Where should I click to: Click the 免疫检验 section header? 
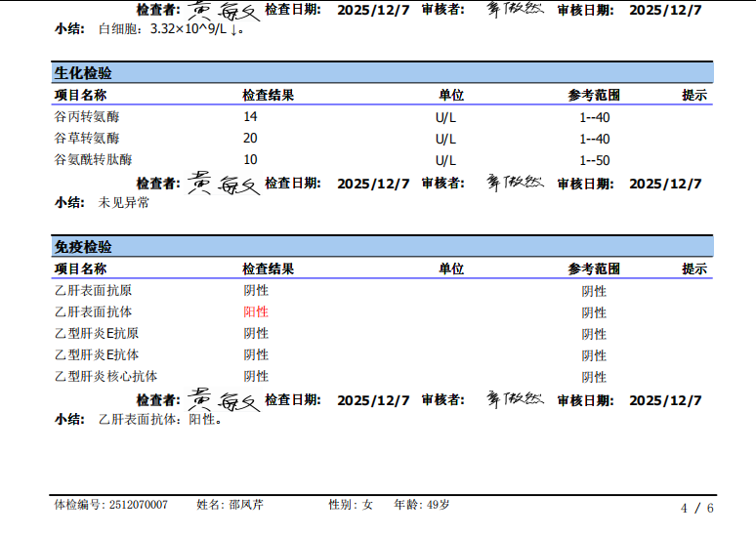pyautogui.click(x=83, y=247)
